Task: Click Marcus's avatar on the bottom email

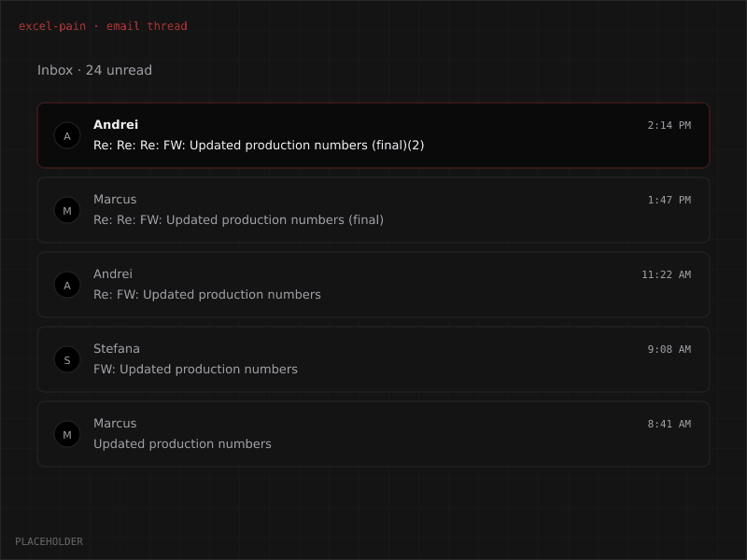Action: click(67, 434)
